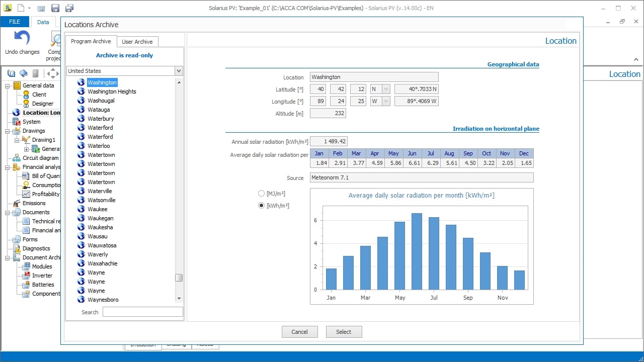This screenshot has width=644, height=362.
Task: Click the closed blue book icon above tree
Action: [23, 73]
